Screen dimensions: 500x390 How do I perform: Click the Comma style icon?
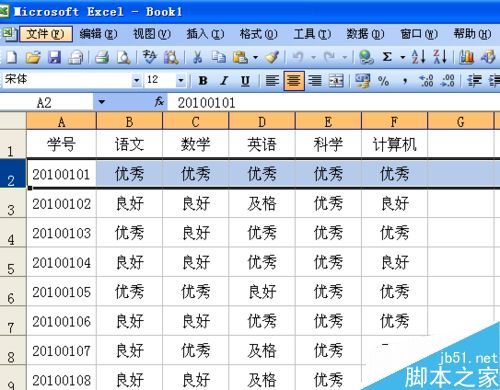pos(405,81)
